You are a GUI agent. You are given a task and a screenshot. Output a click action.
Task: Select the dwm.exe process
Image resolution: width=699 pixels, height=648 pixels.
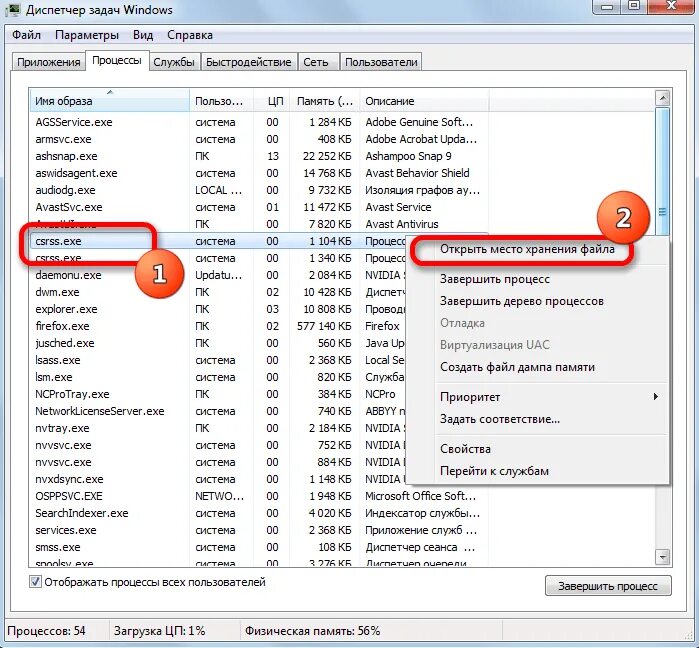pyautogui.click(x=57, y=292)
